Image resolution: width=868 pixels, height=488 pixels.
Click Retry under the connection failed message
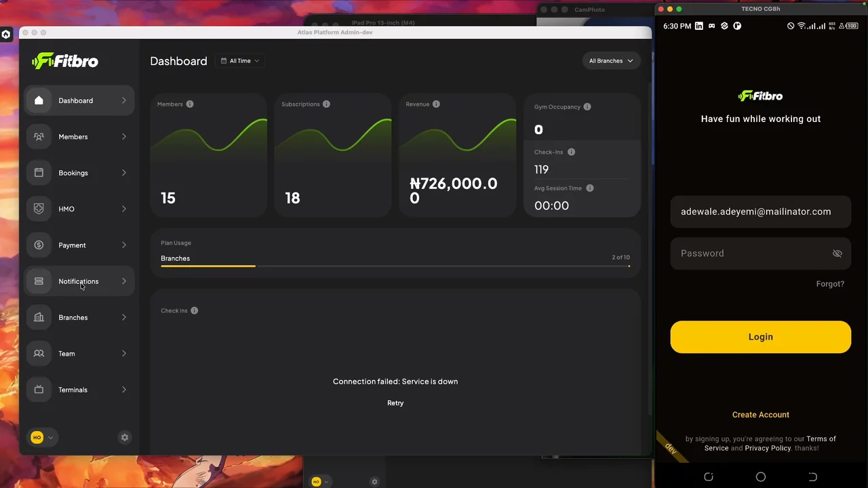coord(395,403)
